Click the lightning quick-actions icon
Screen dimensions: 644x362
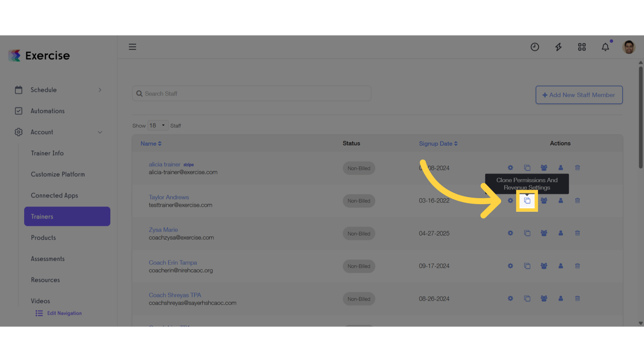coord(558,47)
